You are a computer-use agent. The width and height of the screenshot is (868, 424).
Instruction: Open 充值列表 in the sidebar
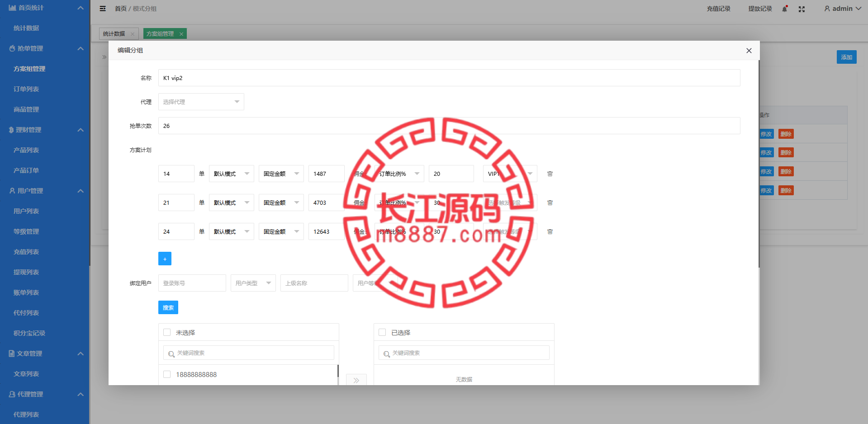26,252
